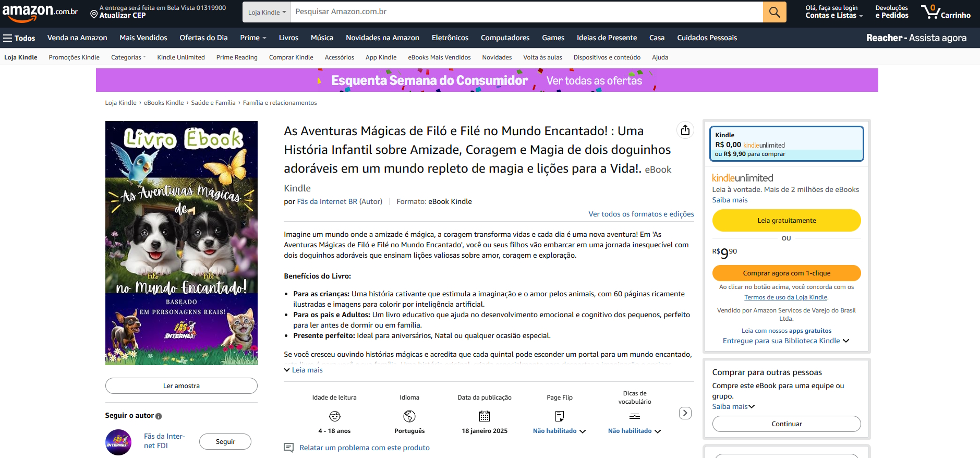
Task: Click the vocabulary tips icon
Action: [x=635, y=416]
